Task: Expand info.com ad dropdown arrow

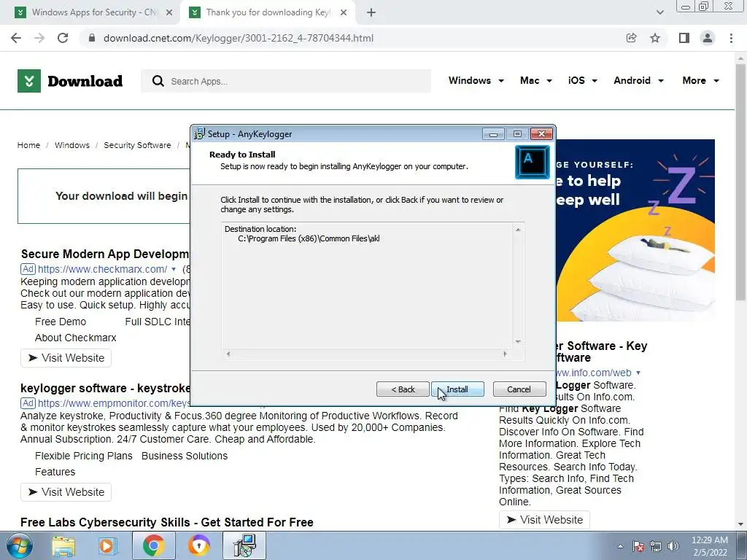Action: point(638,373)
